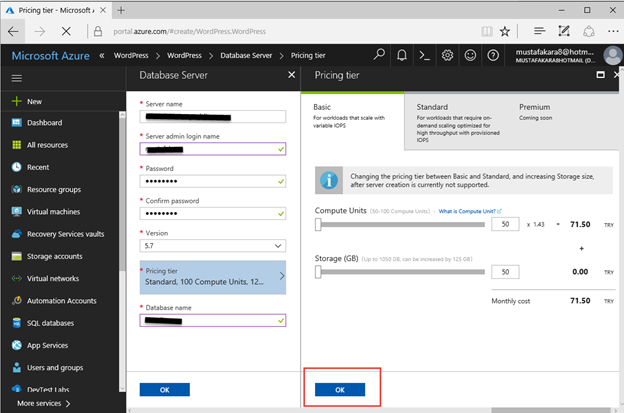Click the Password input field
This screenshot has height=413, width=624.
coord(213,181)
